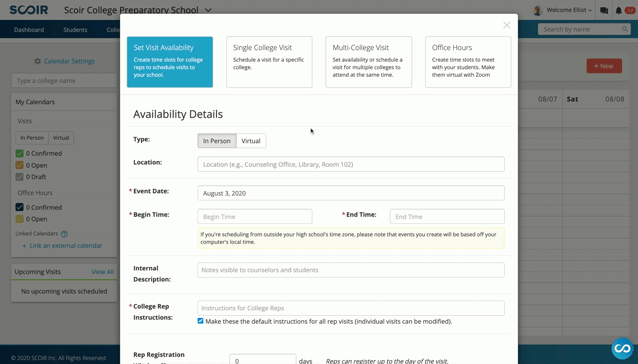Screen dimensions: 638x364
Task: Click the Location input field
Action: pos(351,164)
